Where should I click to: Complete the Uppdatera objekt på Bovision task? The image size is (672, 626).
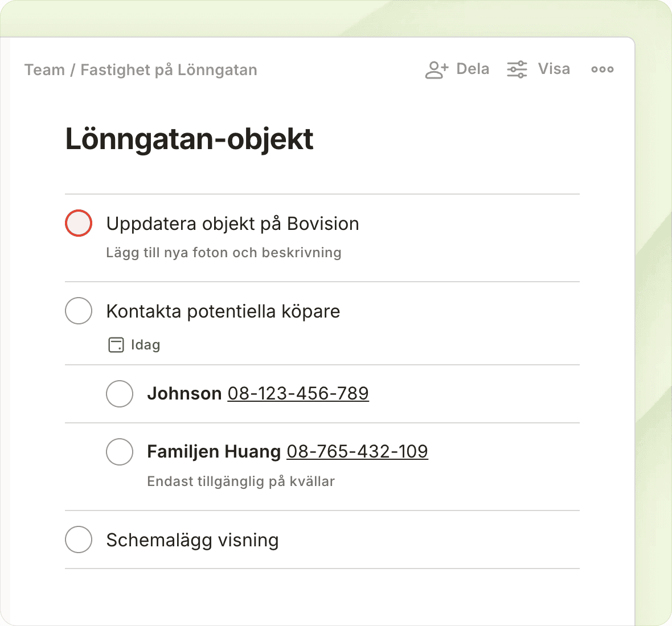coord(79,223)
